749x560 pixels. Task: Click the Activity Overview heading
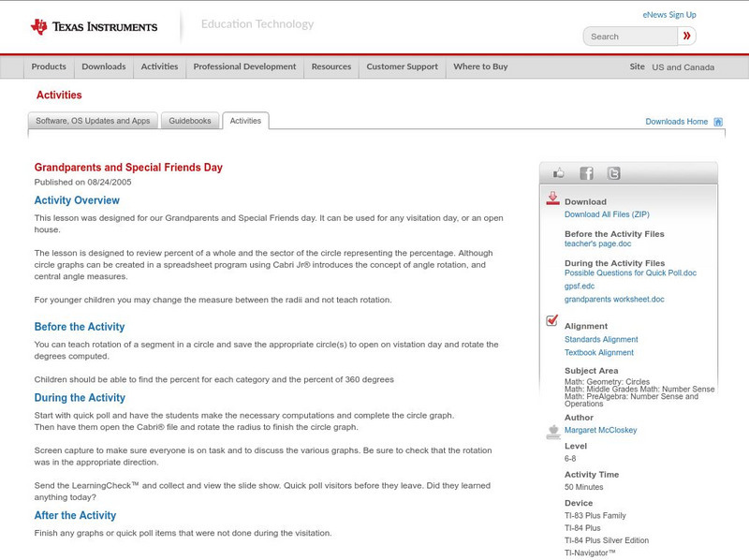[77, 200]
